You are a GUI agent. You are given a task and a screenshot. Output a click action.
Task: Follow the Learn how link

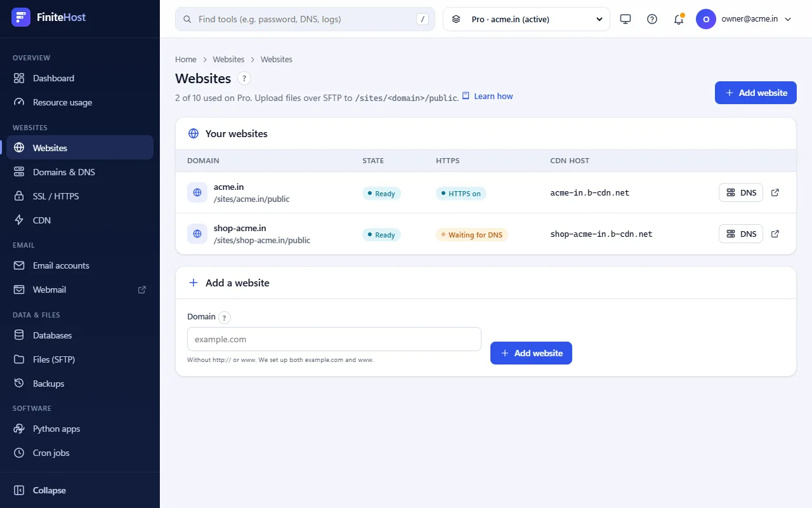487,97
